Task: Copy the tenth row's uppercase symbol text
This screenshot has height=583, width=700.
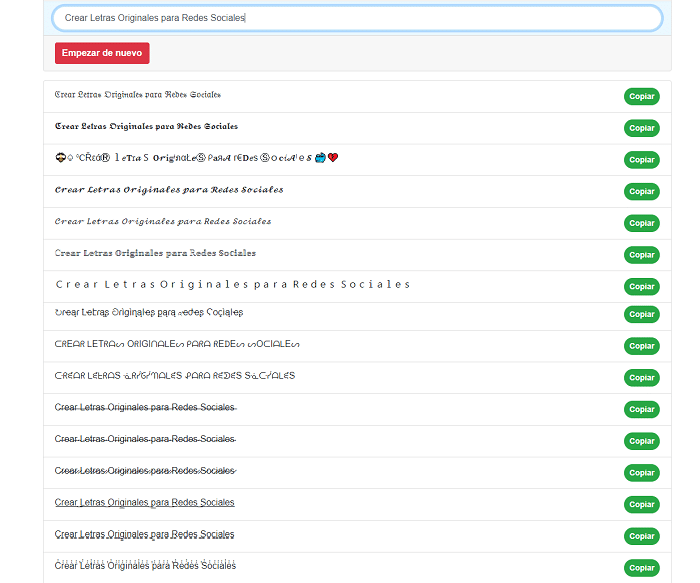Action: pyautogui.click(x=641, y=377)
